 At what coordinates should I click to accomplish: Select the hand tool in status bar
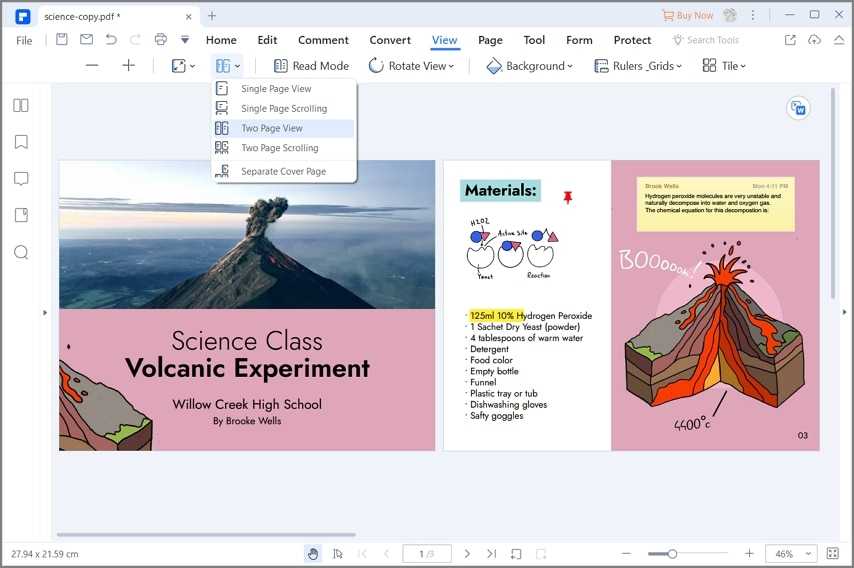(x=313, y=553)
